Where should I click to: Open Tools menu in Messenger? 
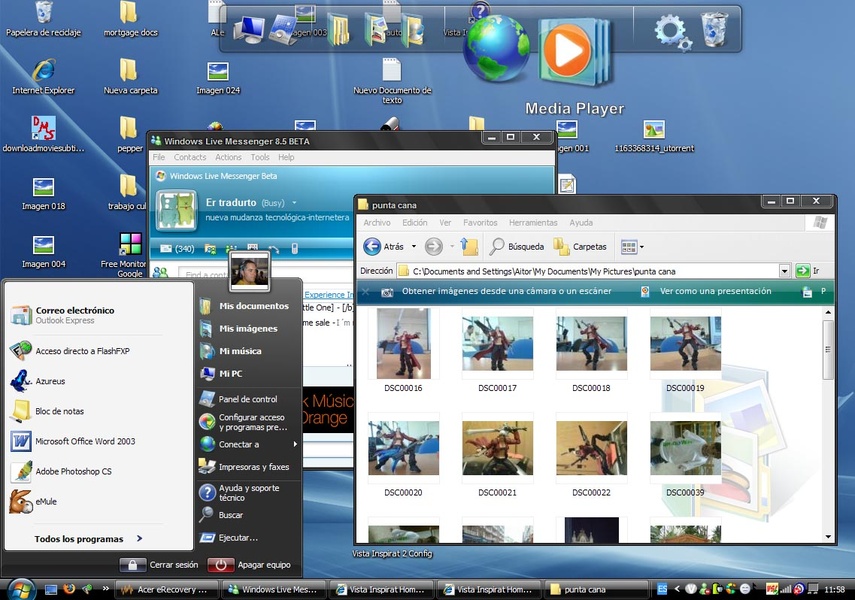pyautogui.click(x=260, y=157)
